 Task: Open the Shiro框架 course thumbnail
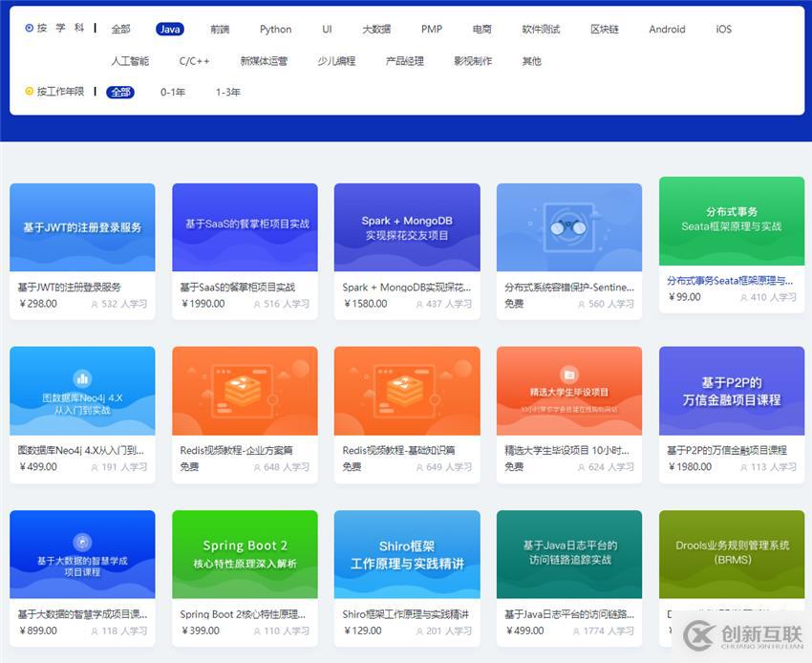tap(407, 554)
